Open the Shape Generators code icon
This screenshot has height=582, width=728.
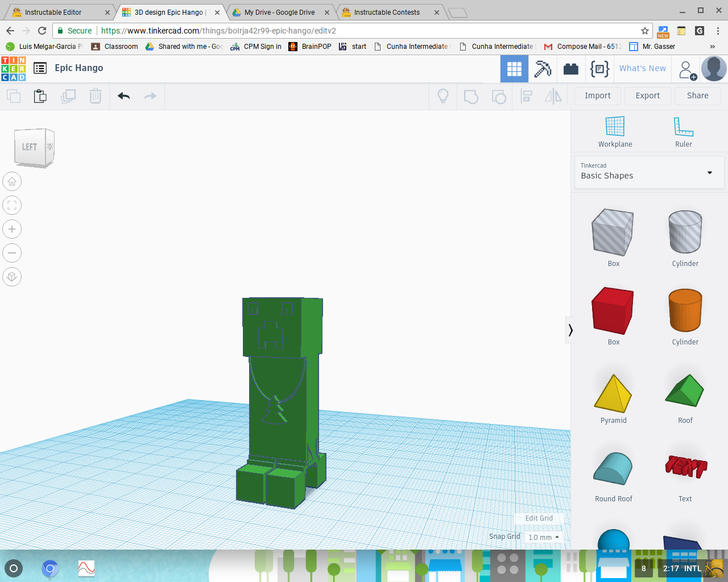[599, 69]
